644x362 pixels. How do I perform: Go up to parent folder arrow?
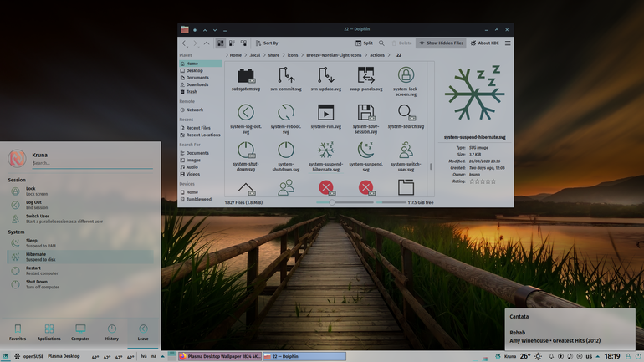[207, 43]
